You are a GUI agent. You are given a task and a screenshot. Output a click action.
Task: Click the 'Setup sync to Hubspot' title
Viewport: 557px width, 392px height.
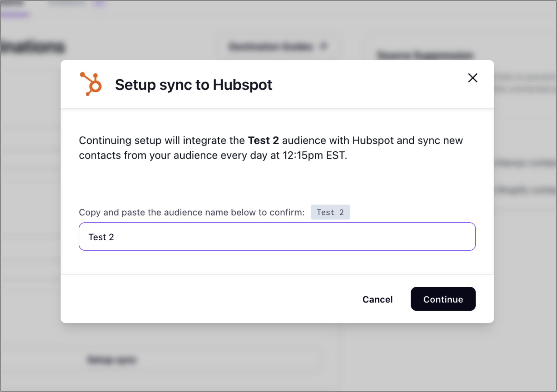pyautogui.click(x=193, y=85)
